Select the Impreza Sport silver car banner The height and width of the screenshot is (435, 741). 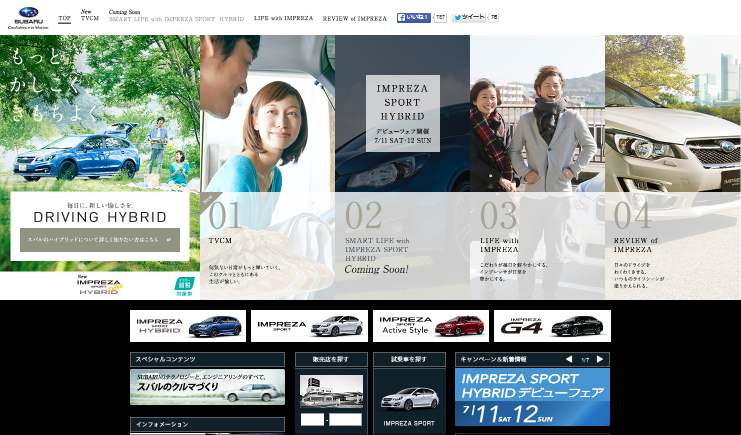(309, 326)
